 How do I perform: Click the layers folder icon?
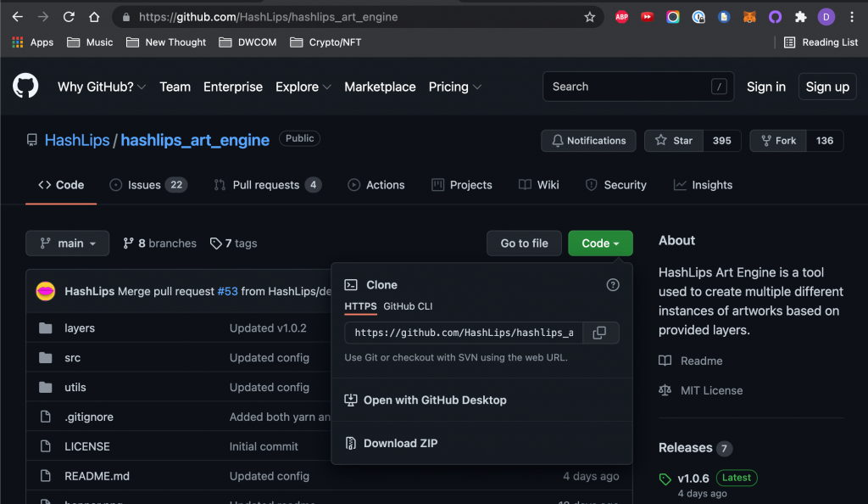(46, 328)
